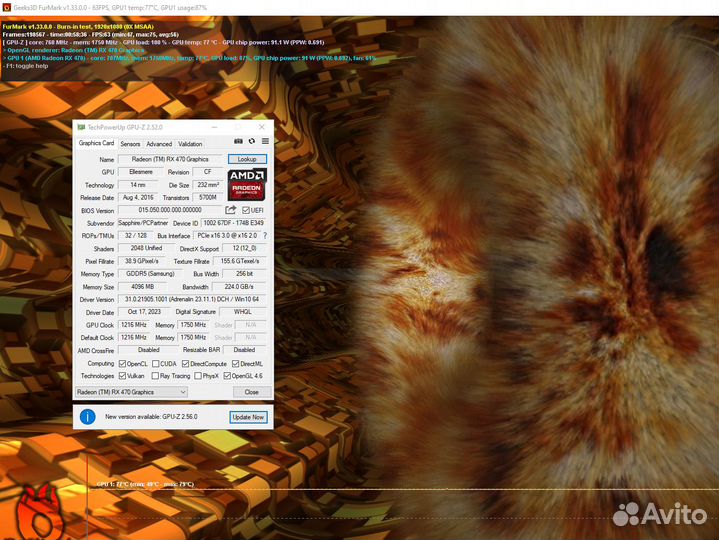719x540 pixels.
Task: Click the blue info icon in update bar
Action: [x=87, y=417]
